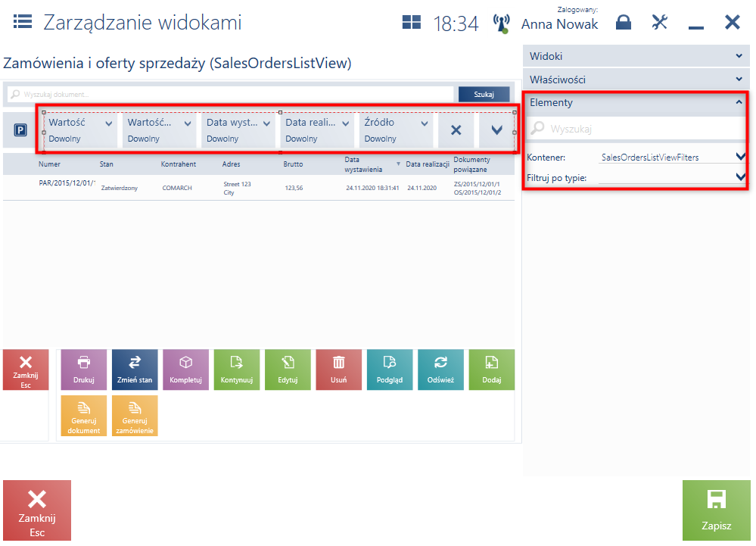Click the Generuj zamówienie tile
Screen dimensions: 756x546
(x=135, y=416)
